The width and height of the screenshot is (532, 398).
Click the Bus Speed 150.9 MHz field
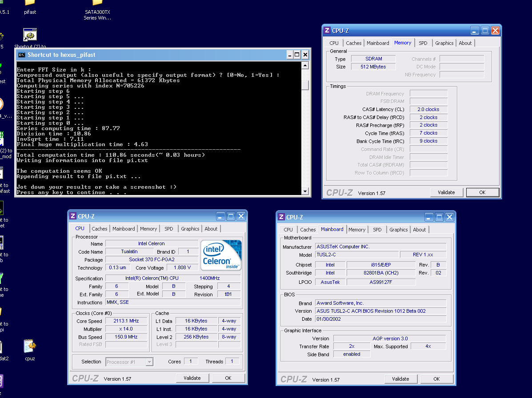pyautogui.click(x=126, y=337)
